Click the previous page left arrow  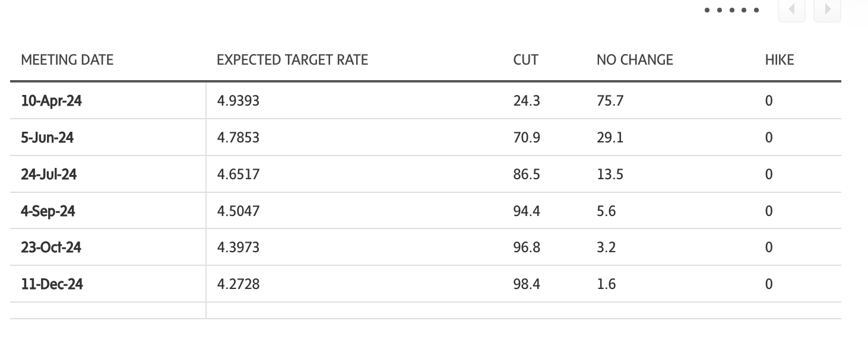pos(791,10)
